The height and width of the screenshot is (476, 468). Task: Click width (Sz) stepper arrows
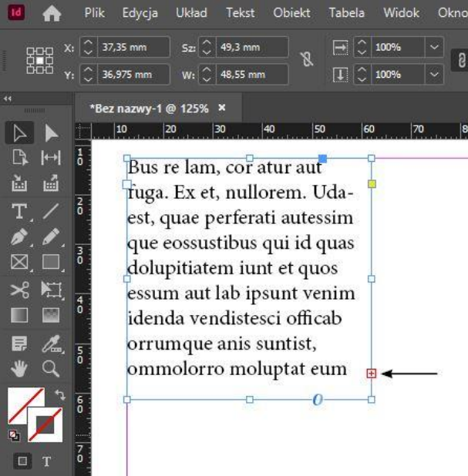pos(207,47)
